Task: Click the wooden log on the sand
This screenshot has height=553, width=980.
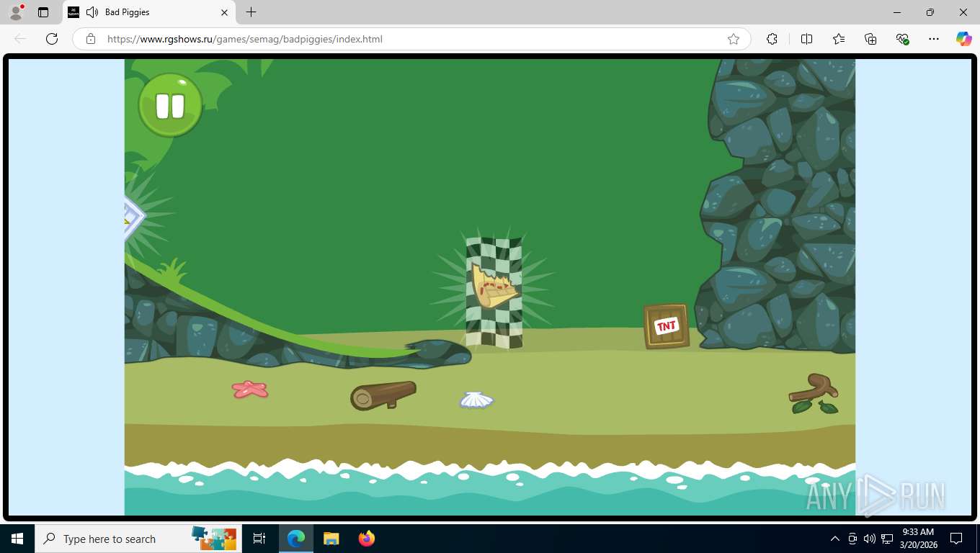Action: click(383, 395)
